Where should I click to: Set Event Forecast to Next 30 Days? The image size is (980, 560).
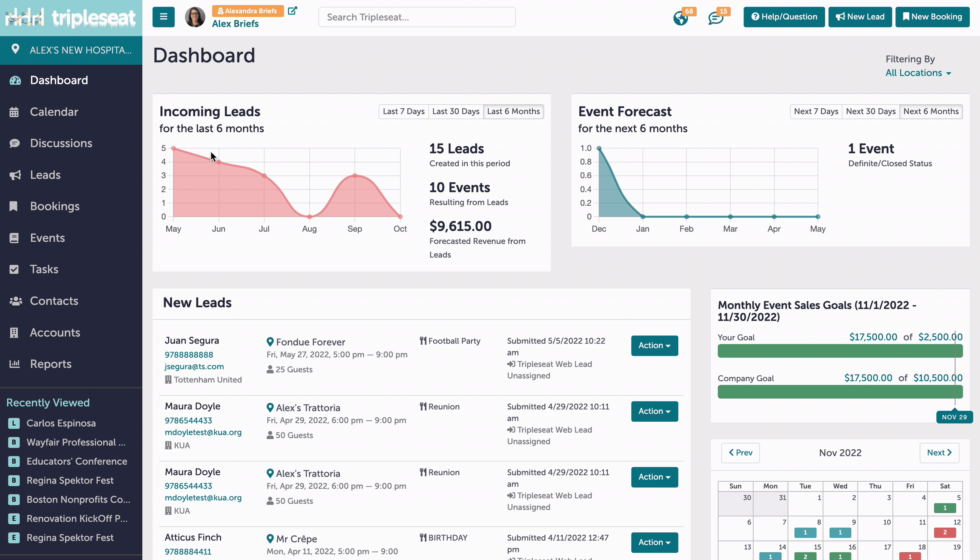[871, 111]
